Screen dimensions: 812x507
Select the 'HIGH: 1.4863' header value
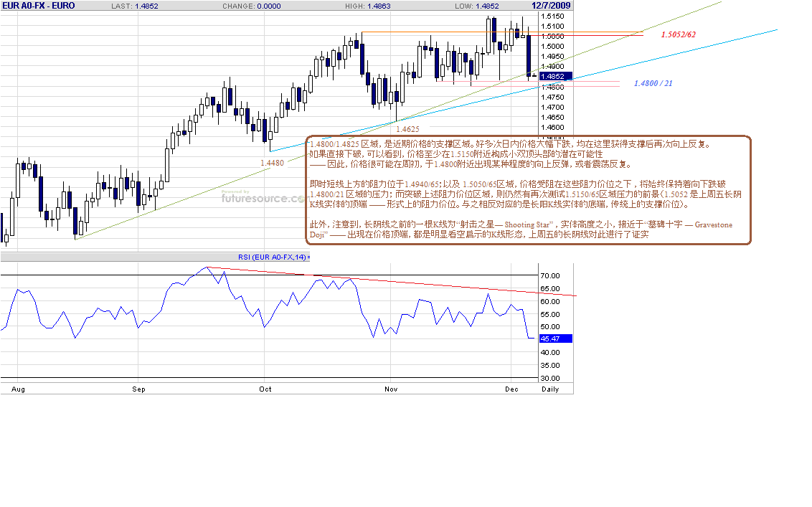coord(368,6)
